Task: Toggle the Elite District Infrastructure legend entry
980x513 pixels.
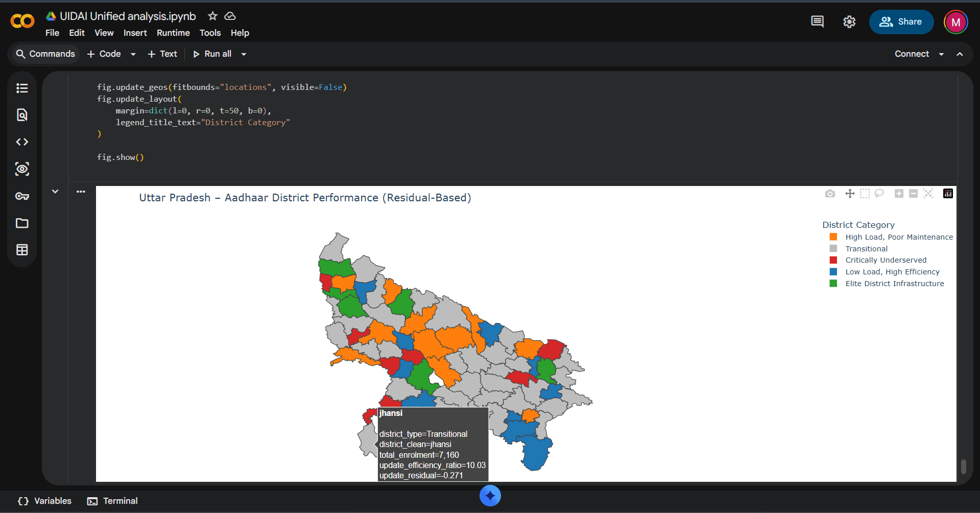Action: (894, 283)
